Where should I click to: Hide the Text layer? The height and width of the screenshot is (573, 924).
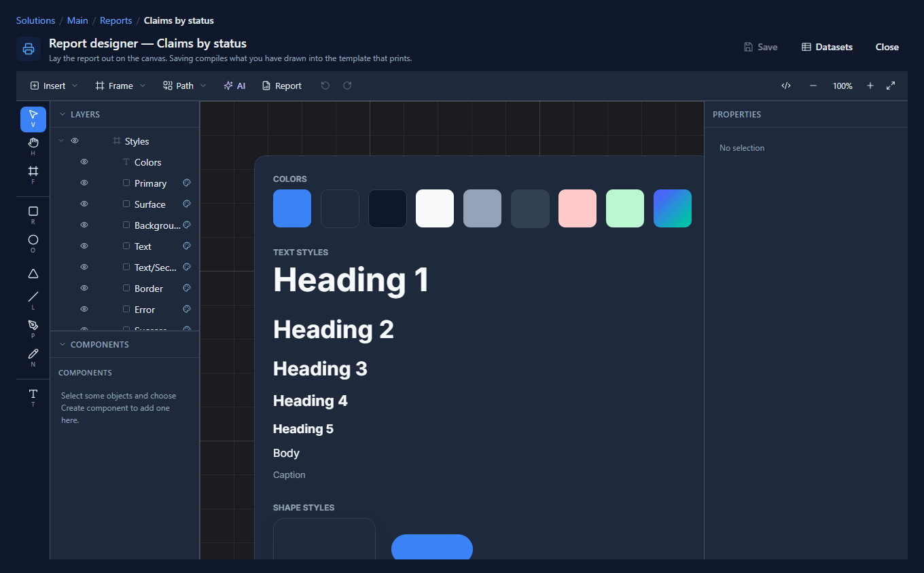(x=84, y=246)
